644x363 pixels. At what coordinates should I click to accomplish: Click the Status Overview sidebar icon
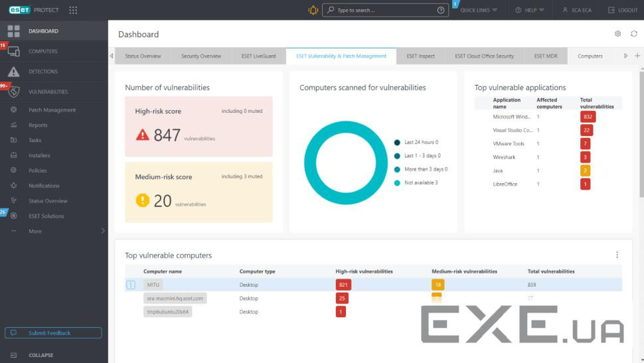coord(13,200)
